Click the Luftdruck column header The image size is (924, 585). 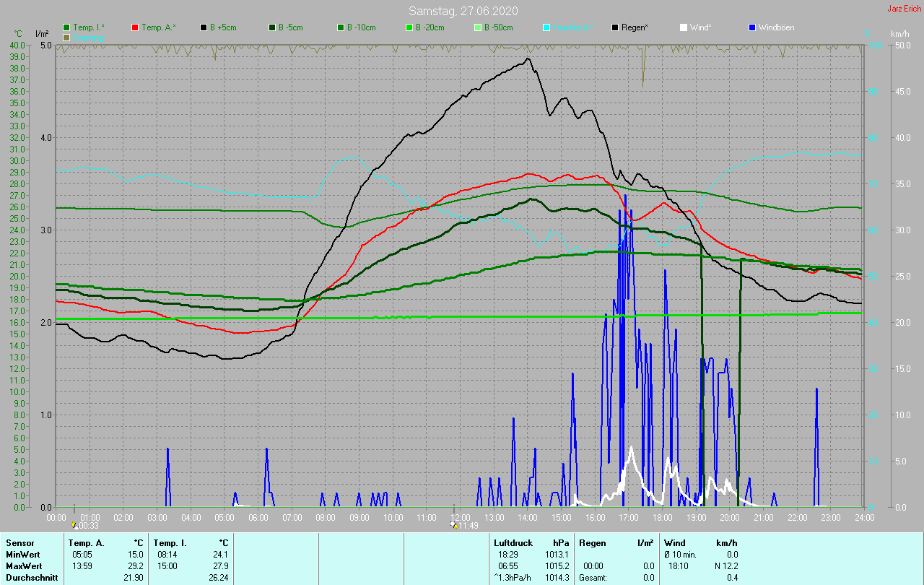[x=512, y=542]
